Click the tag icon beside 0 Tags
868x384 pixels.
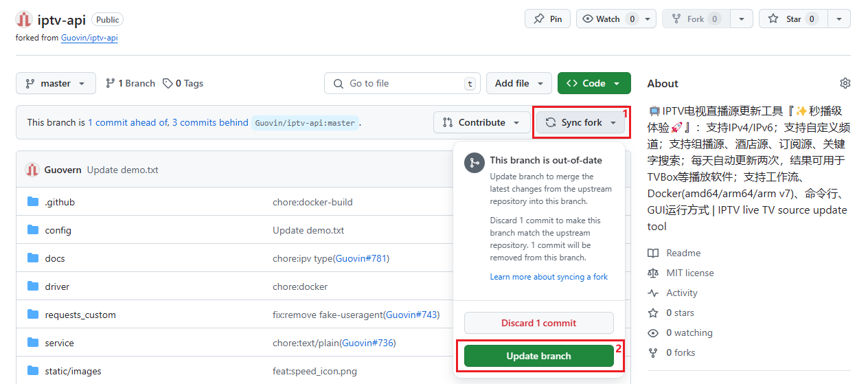point(168,83)
